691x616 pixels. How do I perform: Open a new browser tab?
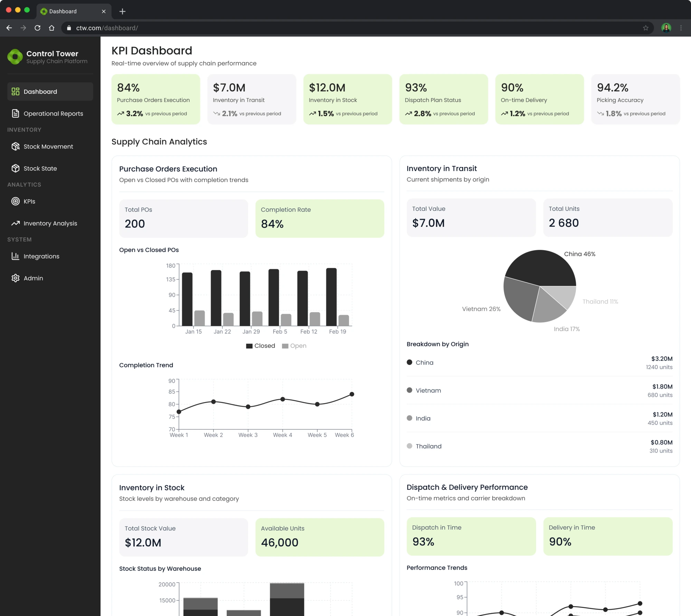122,11
